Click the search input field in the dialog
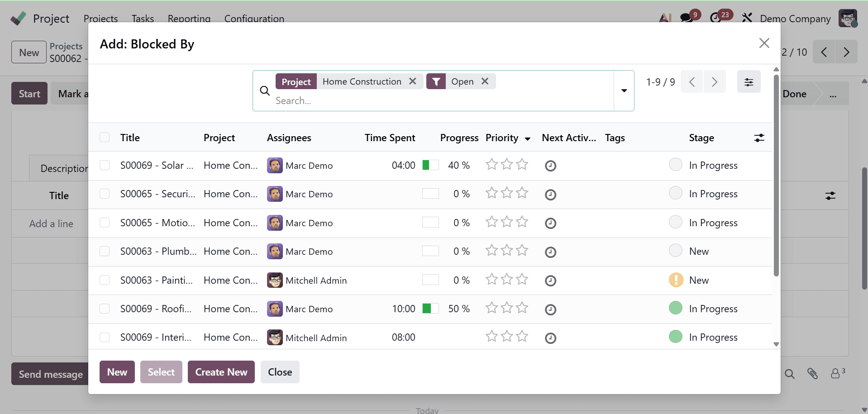The image size is (868, 414). [x=407, y=100]
